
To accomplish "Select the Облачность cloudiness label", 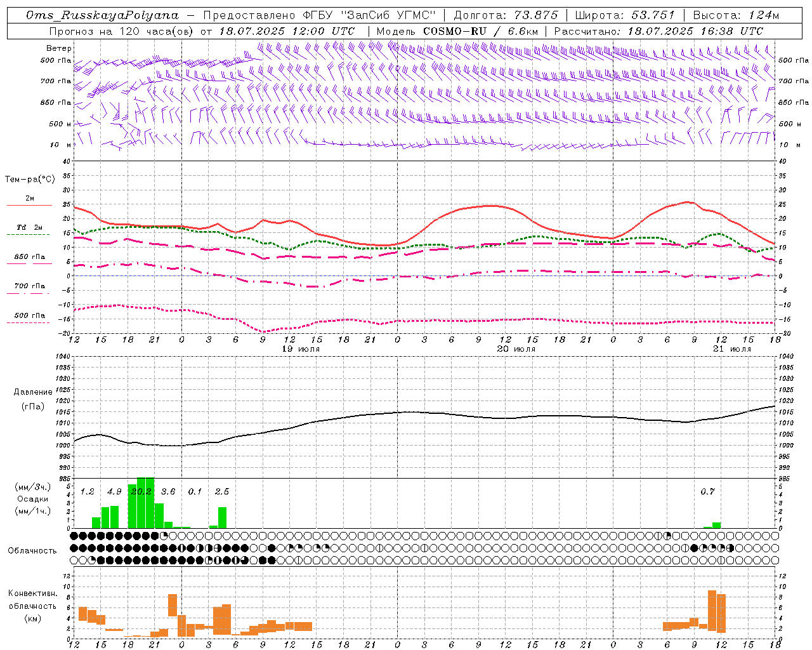I will (x=32, y=551).
